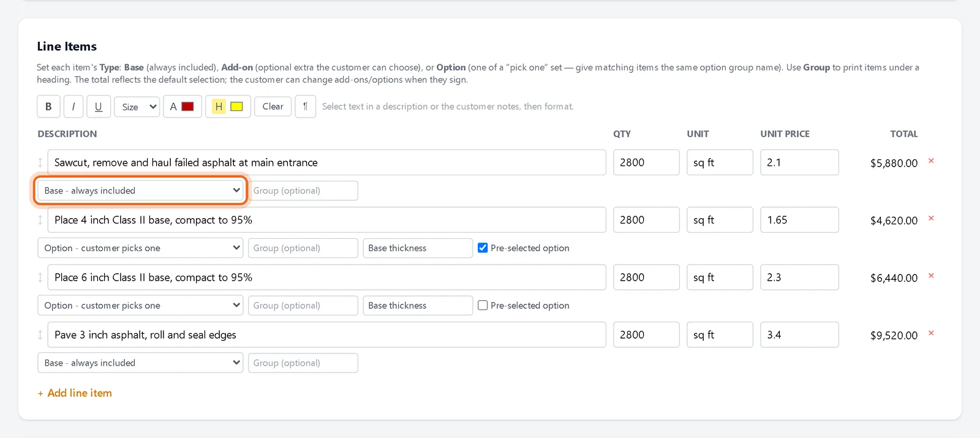
Task: Remove the 4 inch Class II base item
Action: (931, 219)
